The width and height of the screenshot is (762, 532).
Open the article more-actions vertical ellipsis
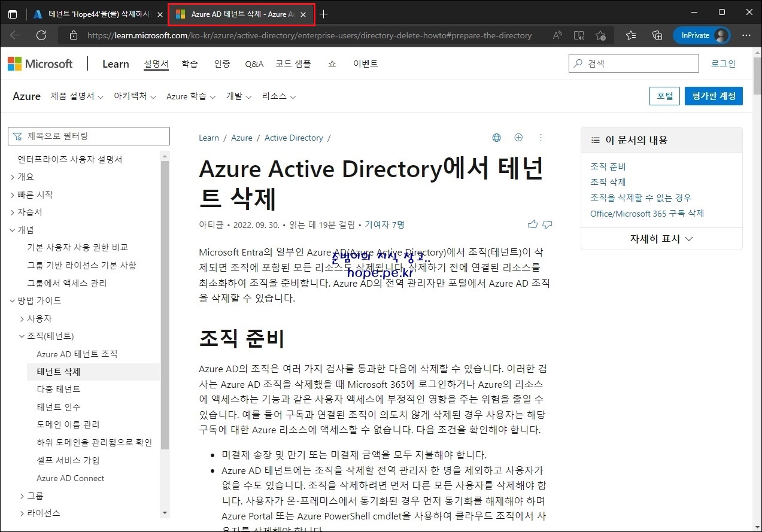(541, 138)
